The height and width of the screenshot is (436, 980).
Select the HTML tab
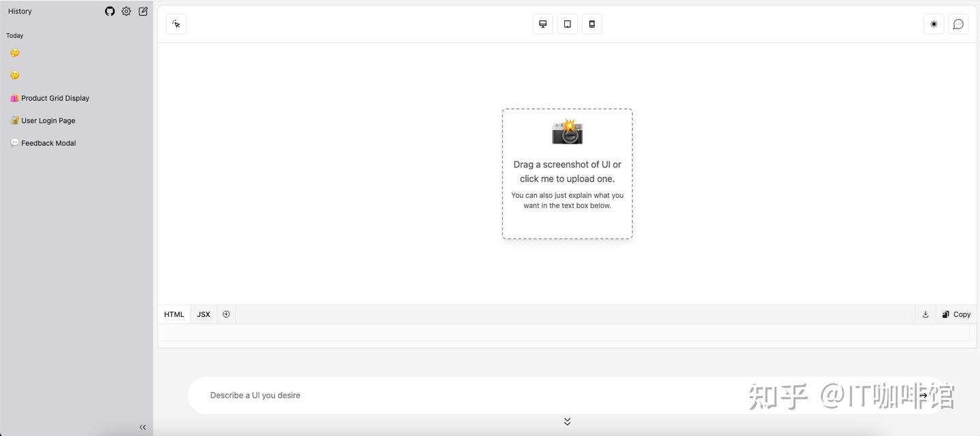174,314
